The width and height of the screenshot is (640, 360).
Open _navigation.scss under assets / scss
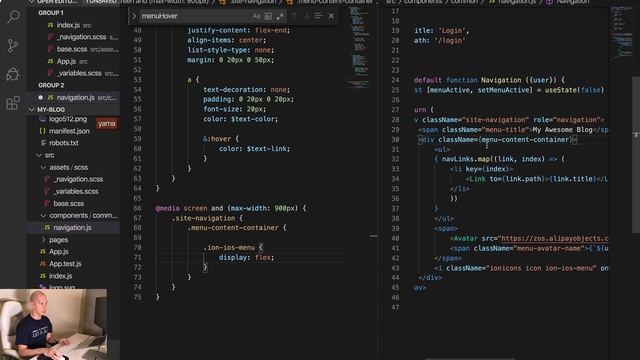[x=74, y=179]
